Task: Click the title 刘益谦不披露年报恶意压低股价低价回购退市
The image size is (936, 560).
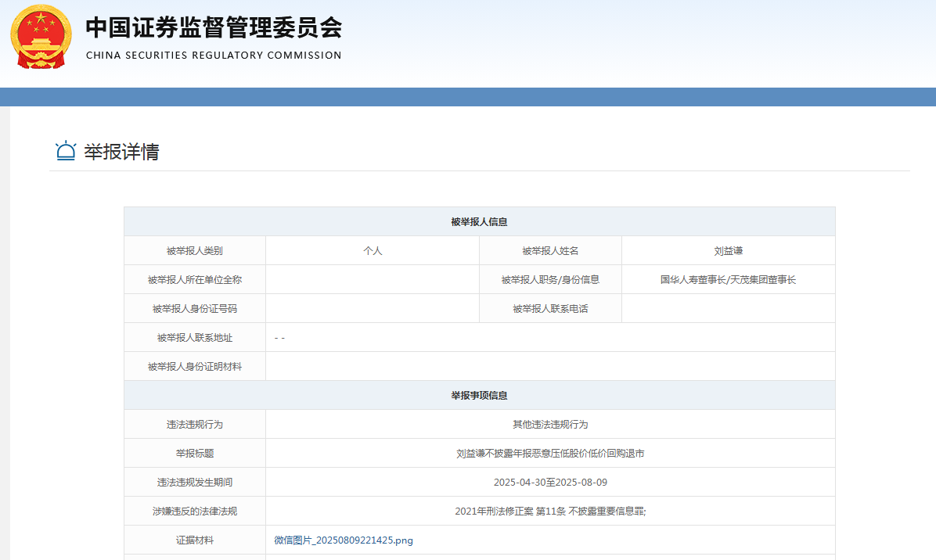Action: click(x=550, y=454)
